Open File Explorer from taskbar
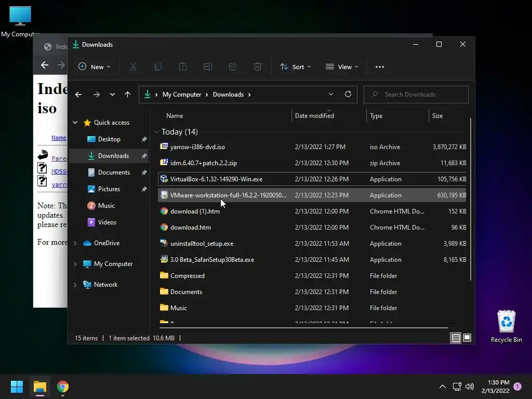The image size is (532, 399). click(x=40, y=387)
